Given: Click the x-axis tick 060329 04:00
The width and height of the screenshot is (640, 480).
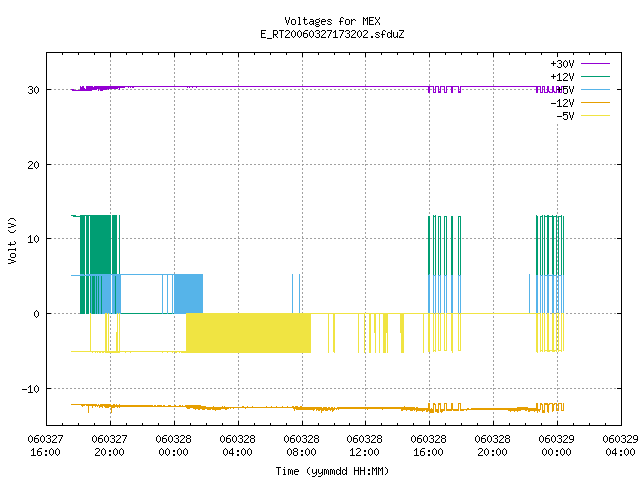Looking at the screenshot, I should pyautogui.click(x=620, y=446).
